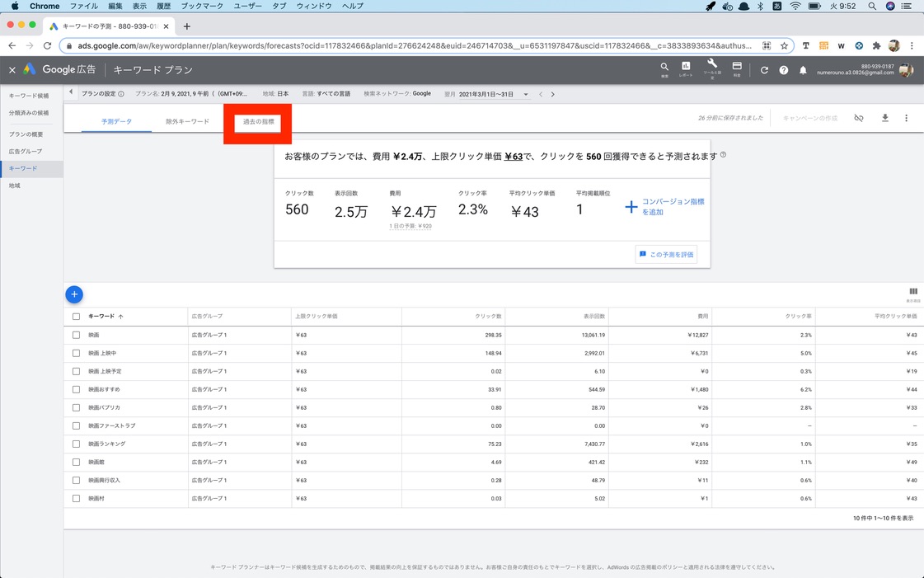Check the box for 映画おすすめ
The width and height of the screenshot is (924, 578).
(x=76, y=389)
